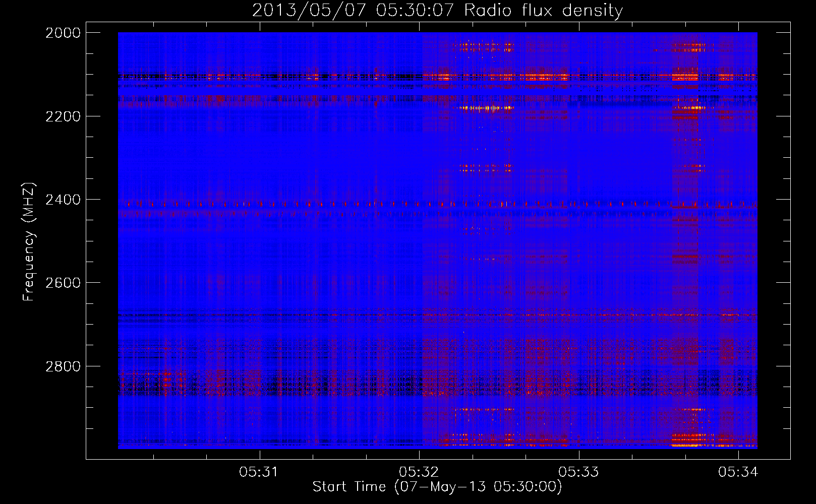
Task: Click the 2400 frequency tick label
Action: point(63,200)
